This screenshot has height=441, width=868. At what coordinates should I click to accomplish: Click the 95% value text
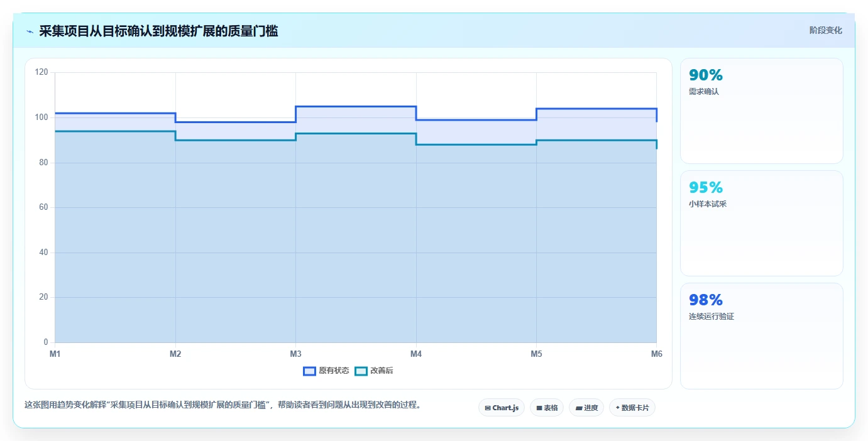click(x=706, y=187)
